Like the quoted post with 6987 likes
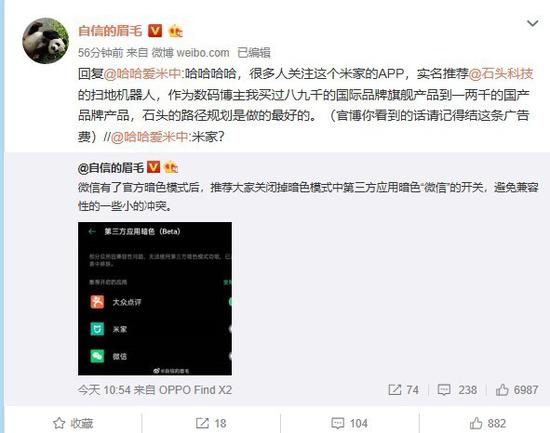 coord(517,390)
